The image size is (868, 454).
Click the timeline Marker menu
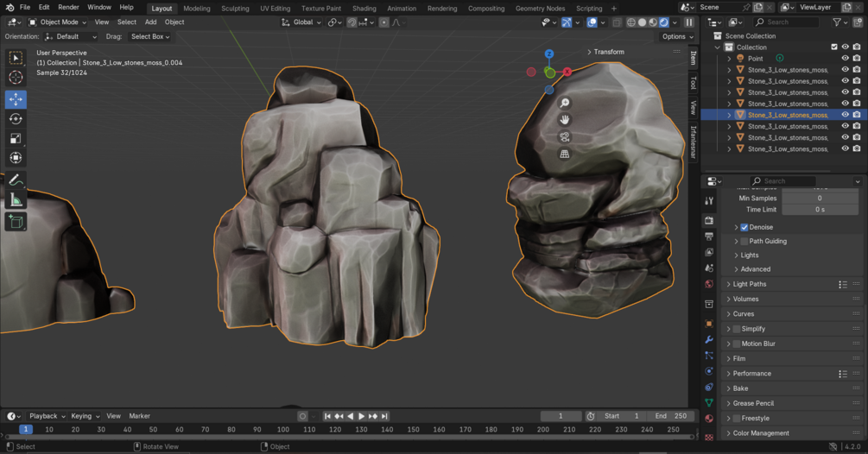click(x=140, y=416)
